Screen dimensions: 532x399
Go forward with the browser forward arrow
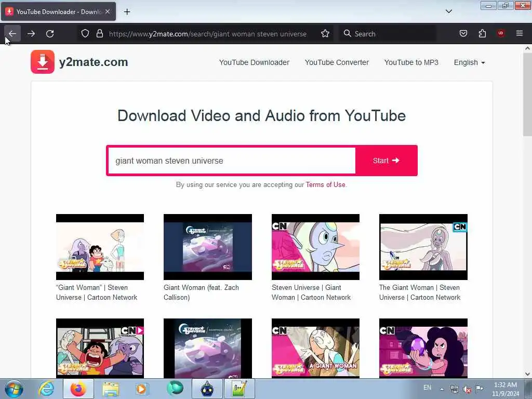[31, 34]
